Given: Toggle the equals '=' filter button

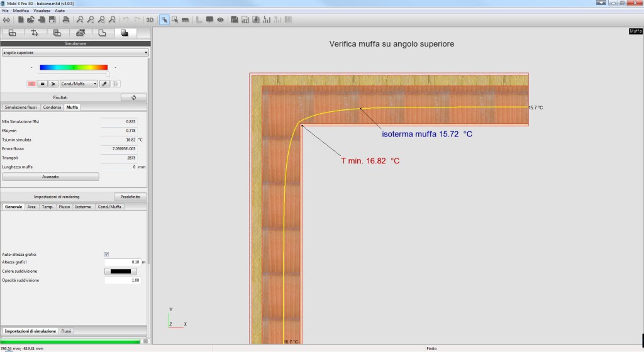Looking at the screenshot, I should pos(42,84).
